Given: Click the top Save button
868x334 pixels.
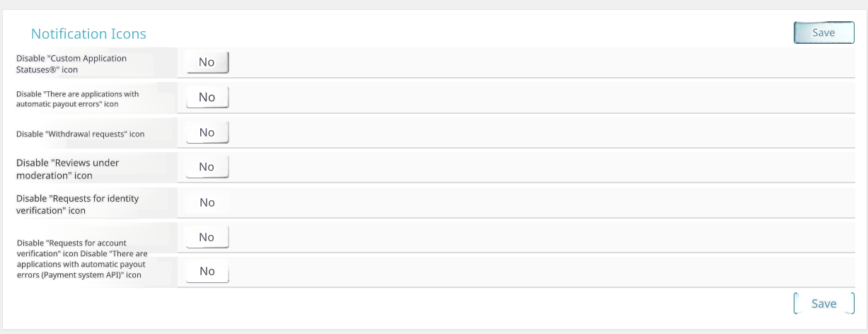Looking at the screenshot, I should [823, 33].
